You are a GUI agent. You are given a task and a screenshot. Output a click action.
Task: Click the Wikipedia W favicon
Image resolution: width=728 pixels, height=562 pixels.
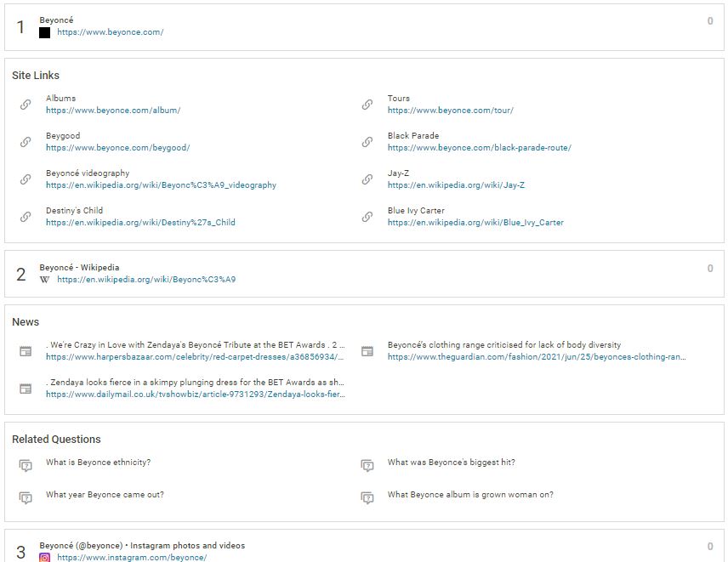pos(44,280)
